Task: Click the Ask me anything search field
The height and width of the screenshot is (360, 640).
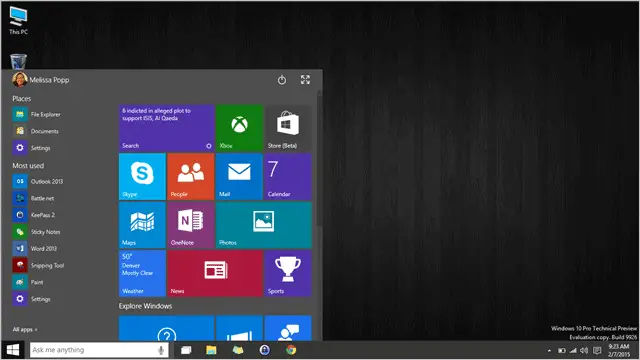Action: click(99, 350)
